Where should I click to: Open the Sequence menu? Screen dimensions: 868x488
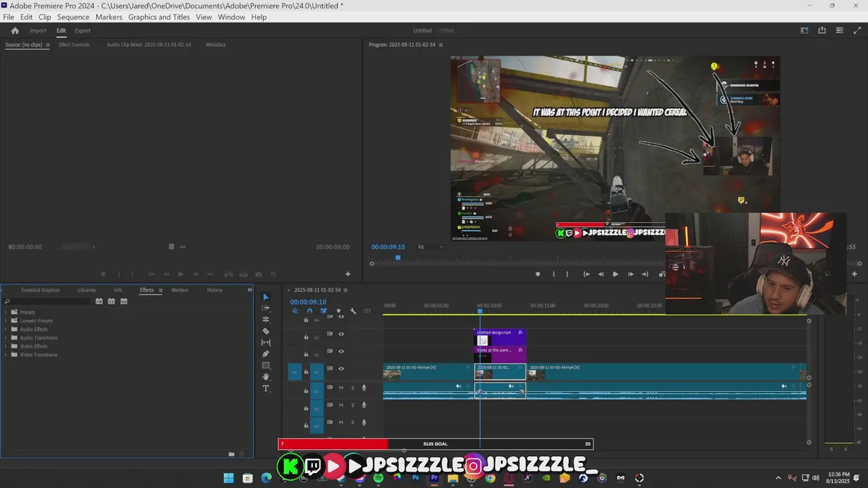[73, 17]
